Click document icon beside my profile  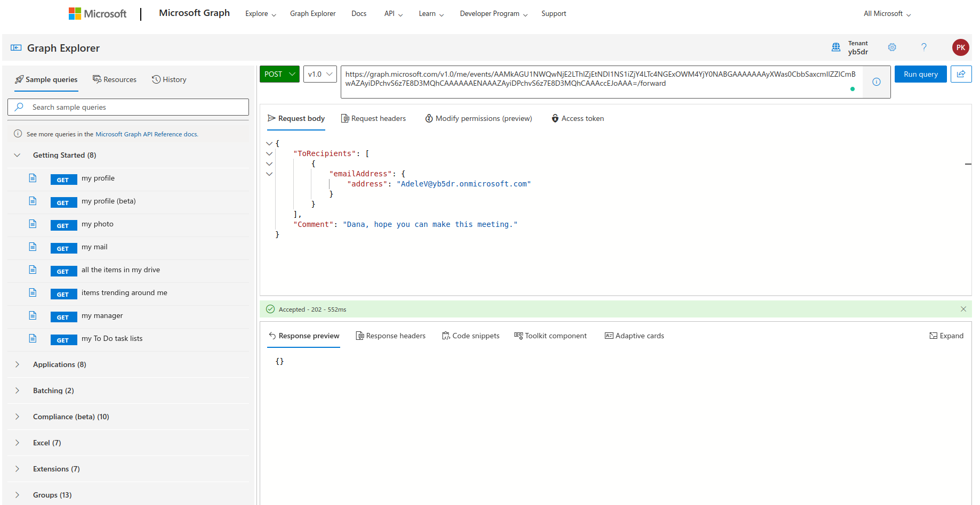(33, 178)
